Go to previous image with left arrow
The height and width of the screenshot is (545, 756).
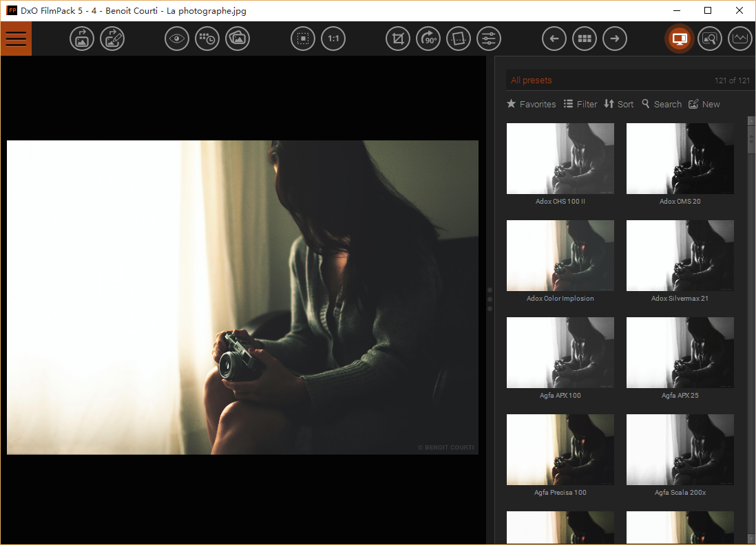[554, 39]
